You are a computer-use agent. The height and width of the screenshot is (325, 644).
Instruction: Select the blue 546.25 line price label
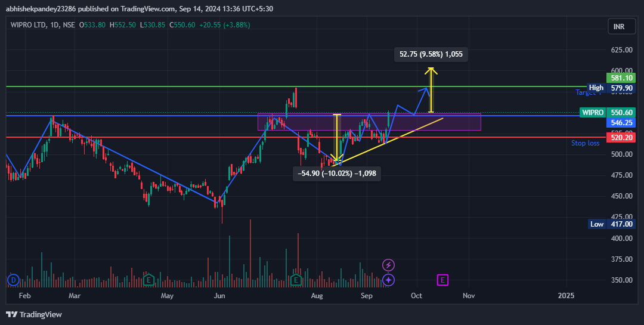(x=621, y=122)
